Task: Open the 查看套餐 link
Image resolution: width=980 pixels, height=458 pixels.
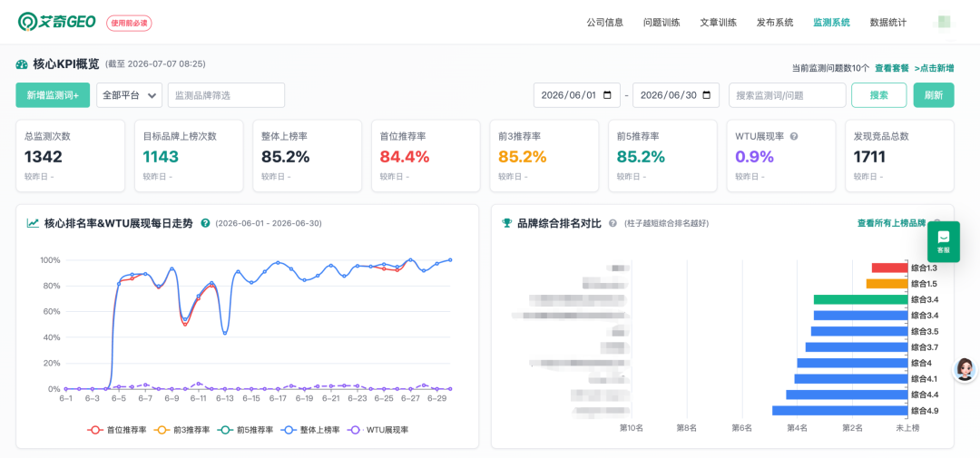Action: [892, 68]
